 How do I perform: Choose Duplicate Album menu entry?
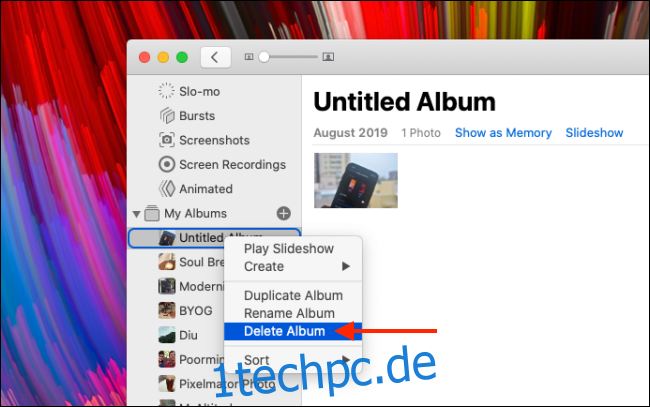293,296
